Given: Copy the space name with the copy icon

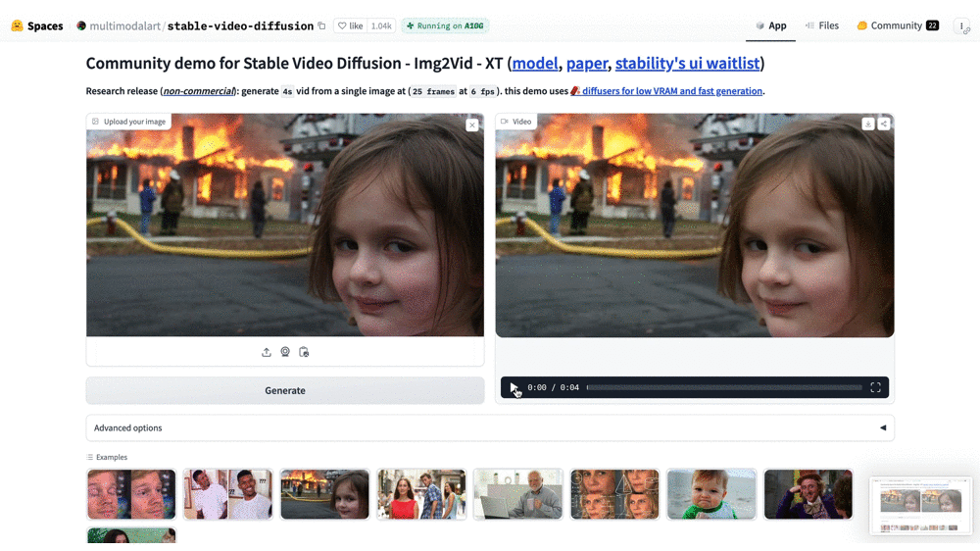Looking at the screenshot, I should 321,25.
